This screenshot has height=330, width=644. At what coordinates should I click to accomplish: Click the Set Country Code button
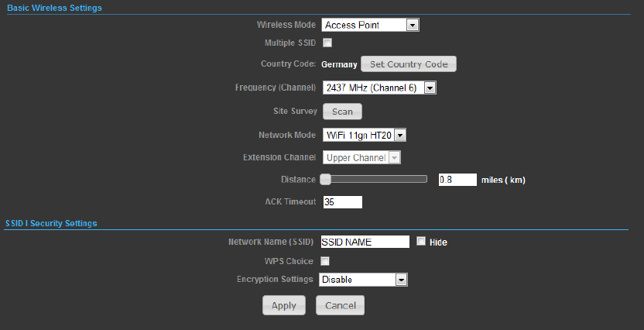pos(408,64)
